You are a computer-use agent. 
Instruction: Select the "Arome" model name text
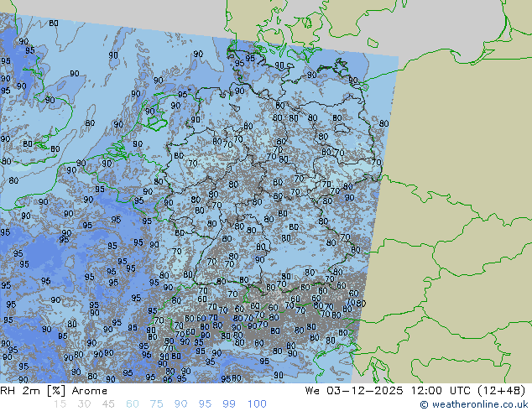click(90, 391)
